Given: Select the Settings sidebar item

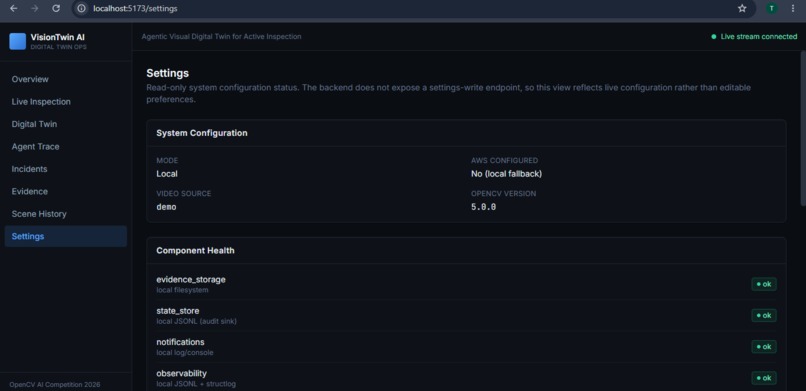Looking at the screenshot, I should pyautogui.click(x=66, y=236).
